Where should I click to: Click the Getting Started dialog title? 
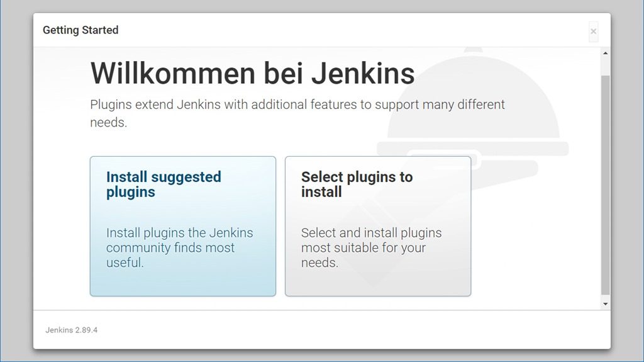click(x=80, y=30)
